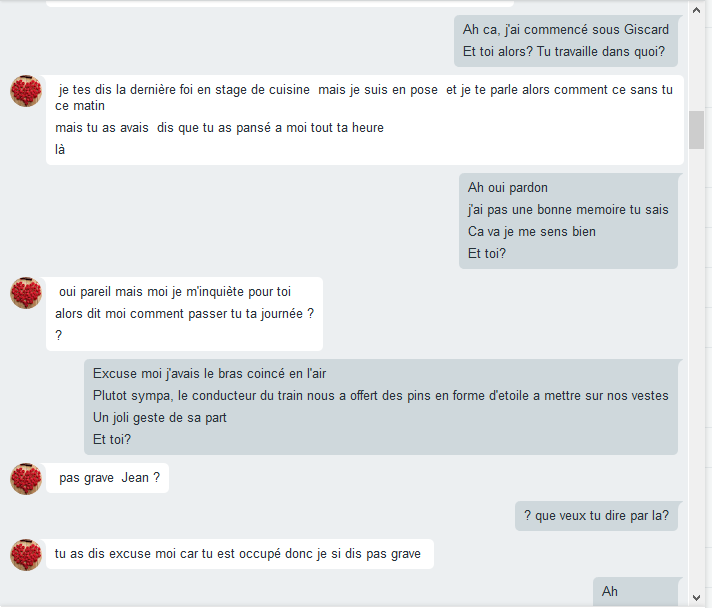
Task: Click the vertical scrollbar thumb
Action: (696, 129)
